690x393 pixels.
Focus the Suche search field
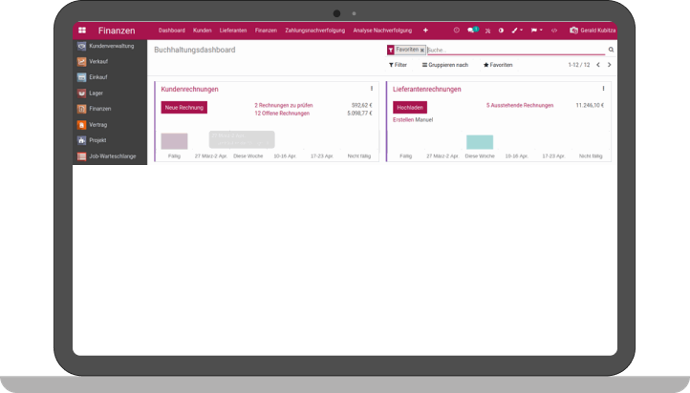pos(516,50)
